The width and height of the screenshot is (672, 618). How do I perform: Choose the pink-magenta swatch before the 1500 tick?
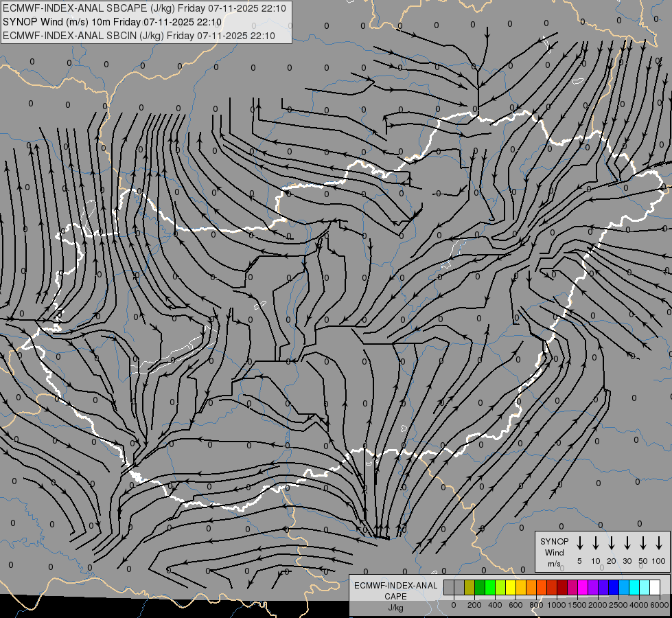pos(573,587)
